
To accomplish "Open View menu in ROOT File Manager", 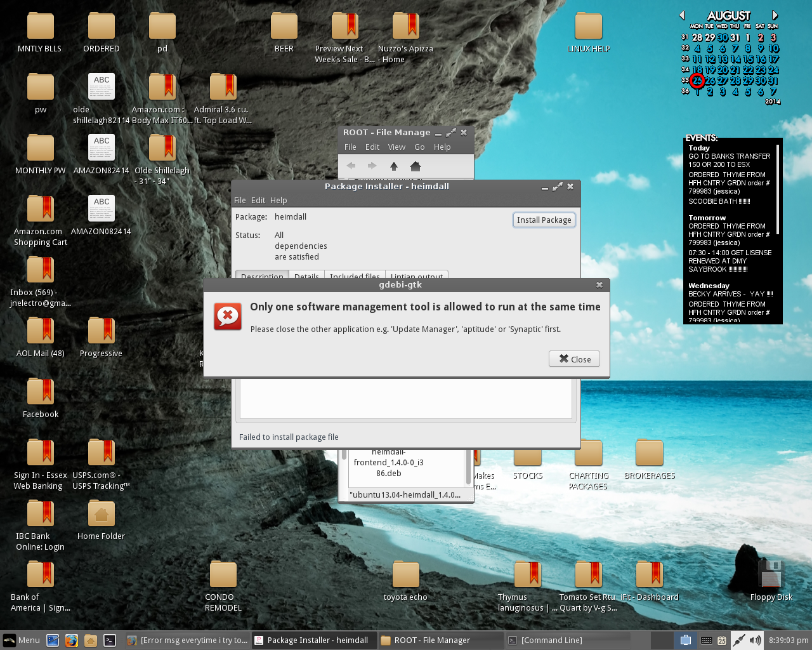I will click(x=396, y=147).
